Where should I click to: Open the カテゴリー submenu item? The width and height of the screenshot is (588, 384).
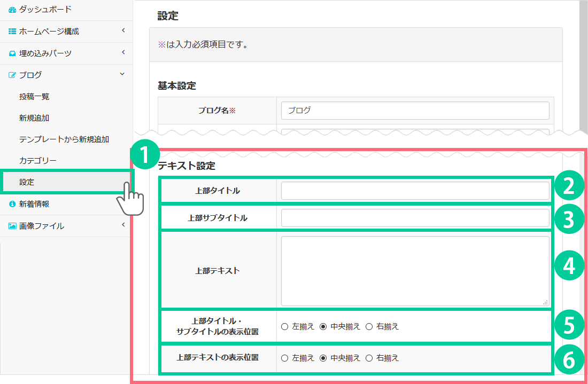(x=37, y=161)
